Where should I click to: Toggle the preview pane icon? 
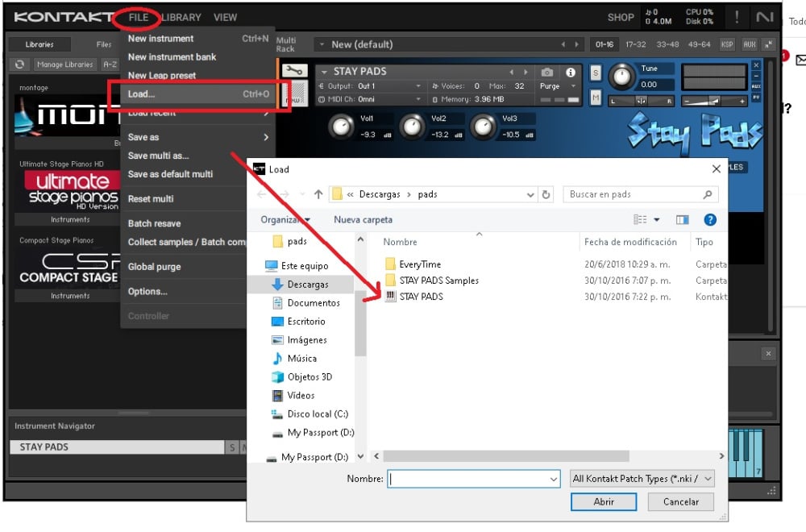pyautogui.click(x=682, y=220)
